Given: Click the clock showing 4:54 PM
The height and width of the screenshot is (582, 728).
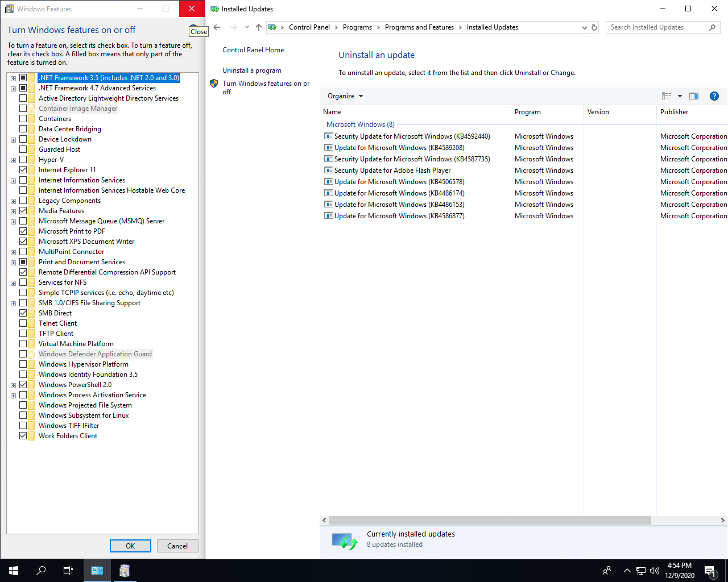Looking at the screenshot, I should pos(680,566).
